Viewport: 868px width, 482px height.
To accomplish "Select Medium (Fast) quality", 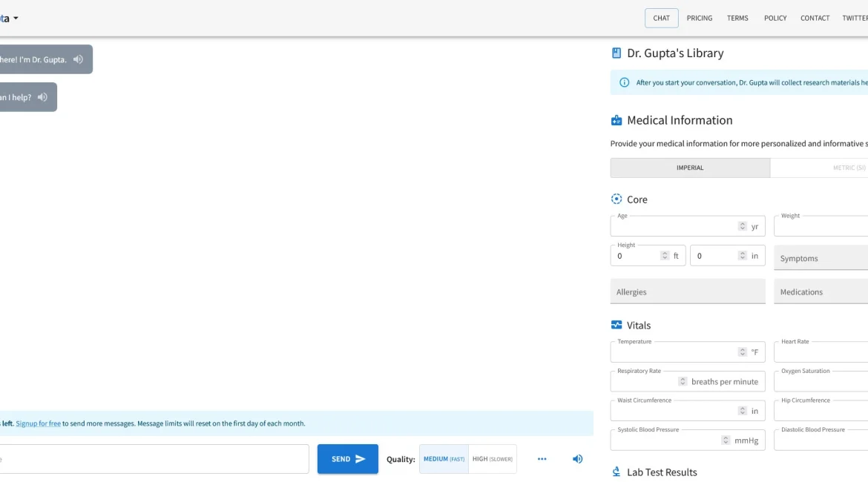I will point(444,459).
